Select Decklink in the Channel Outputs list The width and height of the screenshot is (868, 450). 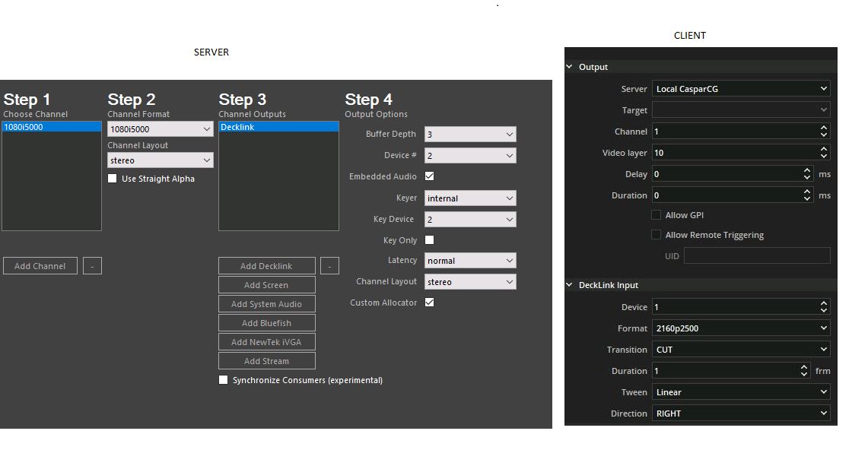pos(278,127)
